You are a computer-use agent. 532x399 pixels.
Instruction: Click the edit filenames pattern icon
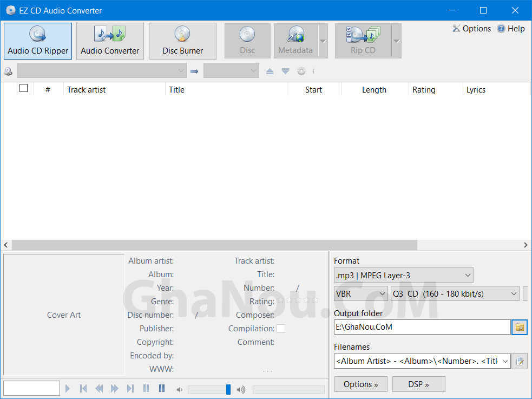pyautogui.click(x=520, y=361)
